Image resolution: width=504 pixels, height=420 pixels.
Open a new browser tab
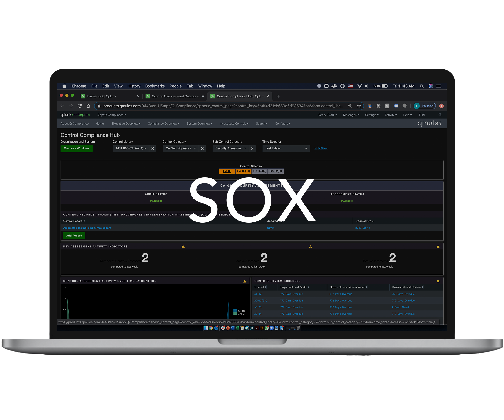(x=278, y=96)
